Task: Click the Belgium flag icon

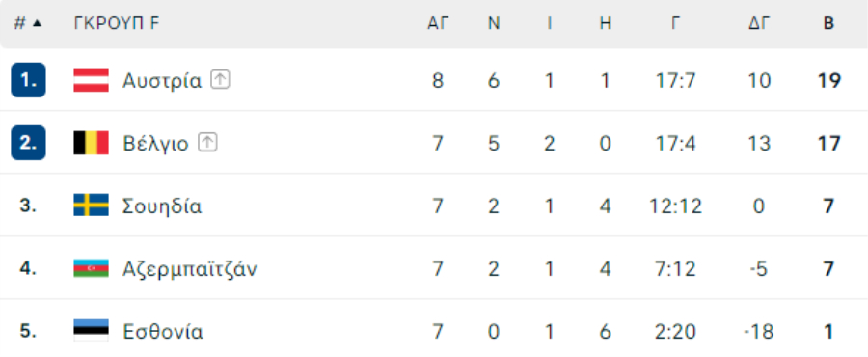Action: [92, 144]
